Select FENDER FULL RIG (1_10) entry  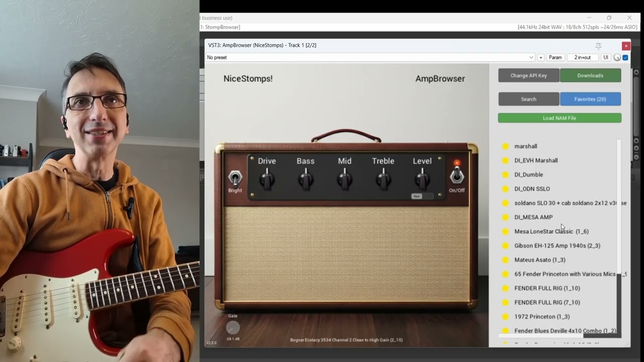tap(547, 288)
